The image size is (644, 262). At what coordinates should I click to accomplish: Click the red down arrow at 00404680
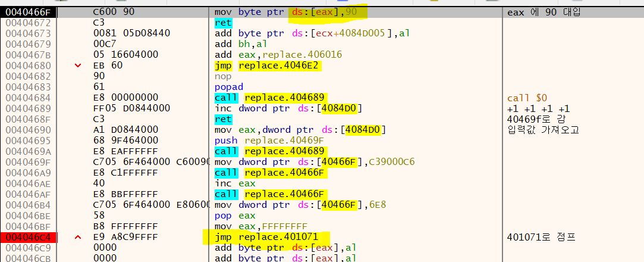pyautogui.click(x=78, y=66)
